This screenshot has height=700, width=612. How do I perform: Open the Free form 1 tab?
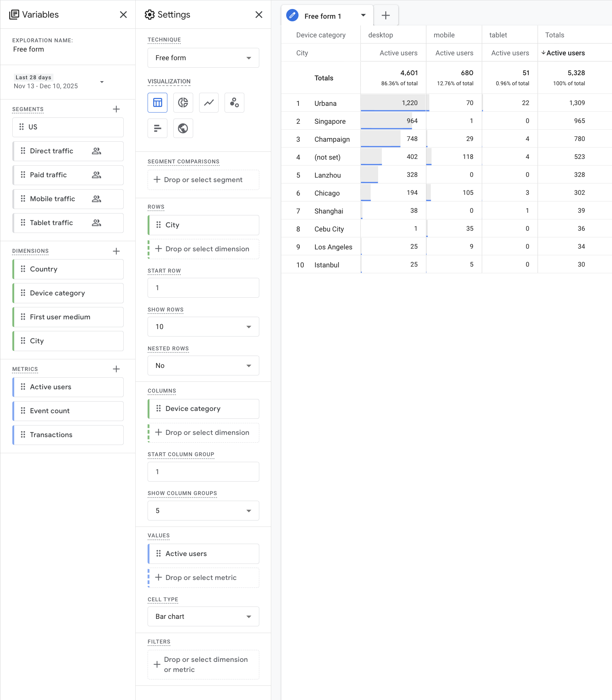322,16
